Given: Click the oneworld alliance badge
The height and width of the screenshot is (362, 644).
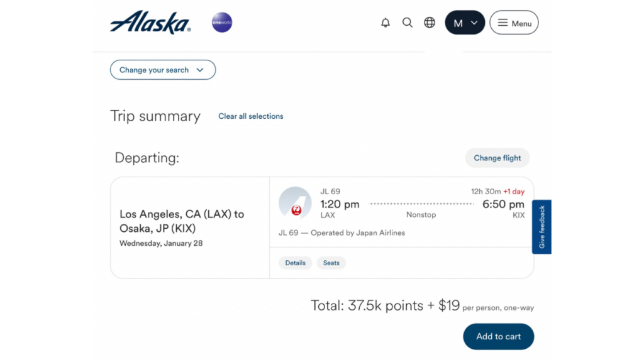Looking at the screenshot, I should click(222, 23).
